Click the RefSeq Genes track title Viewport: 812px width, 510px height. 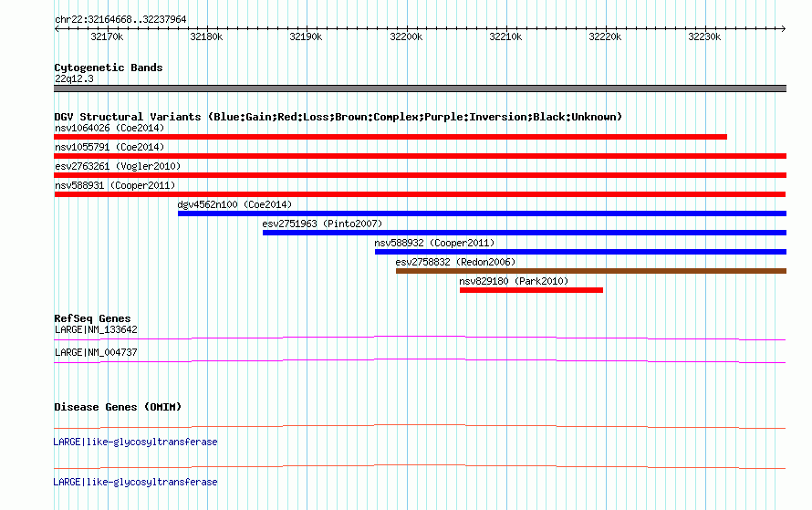92,318
